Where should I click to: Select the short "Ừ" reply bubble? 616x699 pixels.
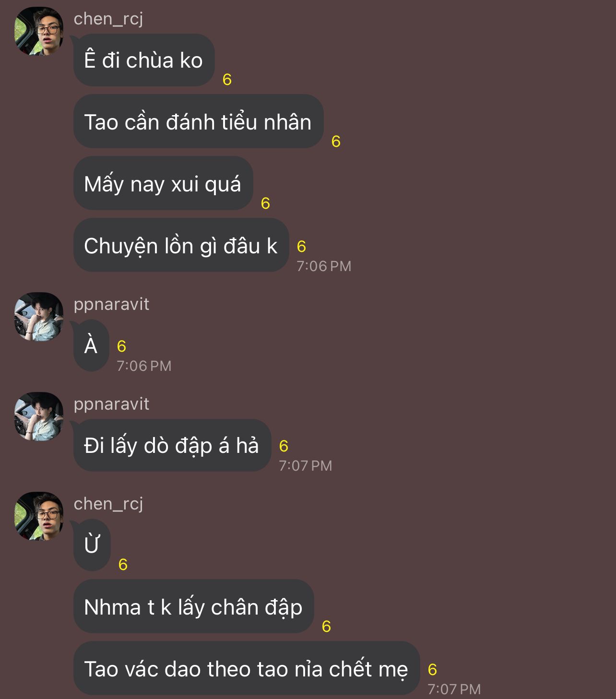(92, 545)
